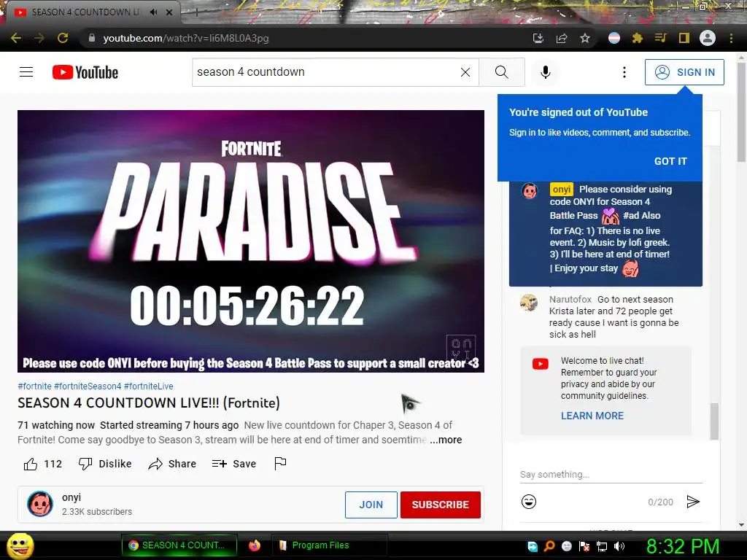747x560 pixels.
Task: Open a new browser tab
Action: coord(196,13)
